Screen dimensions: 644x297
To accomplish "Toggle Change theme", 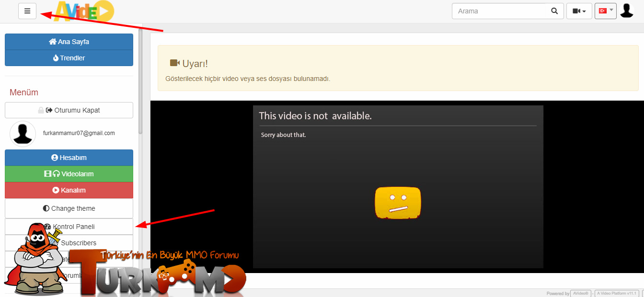I will pos(69,208).
